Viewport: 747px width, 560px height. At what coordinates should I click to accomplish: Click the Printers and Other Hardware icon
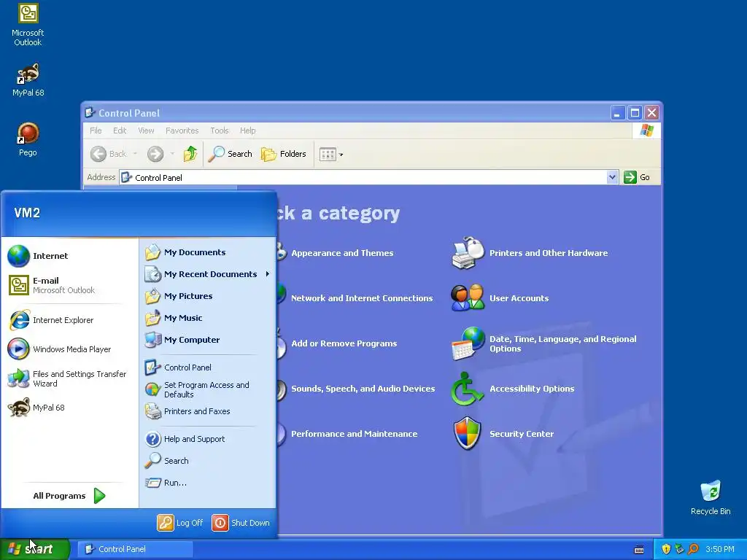[468, 253]
